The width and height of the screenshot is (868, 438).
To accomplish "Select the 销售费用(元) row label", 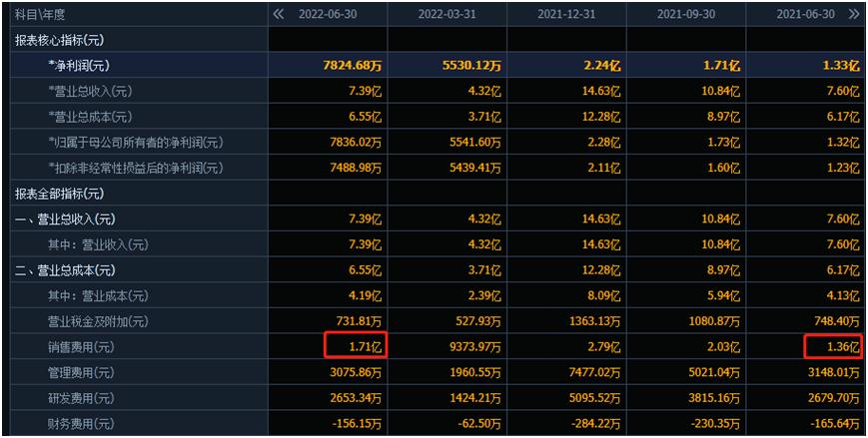I will click(81, 347).
